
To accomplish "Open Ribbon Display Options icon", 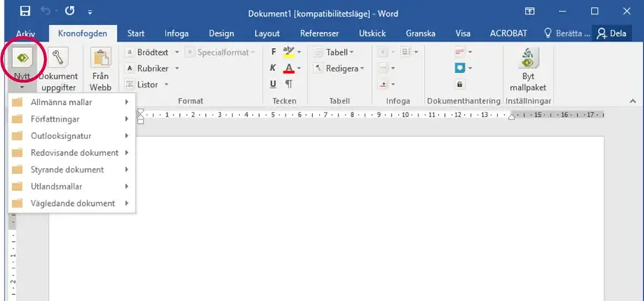I will [x=530, y=11].
